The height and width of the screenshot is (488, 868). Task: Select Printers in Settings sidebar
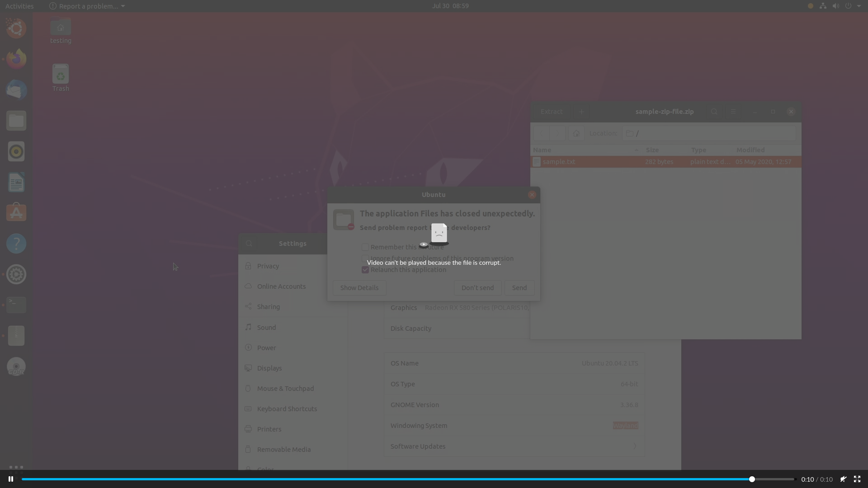point(293,429)
